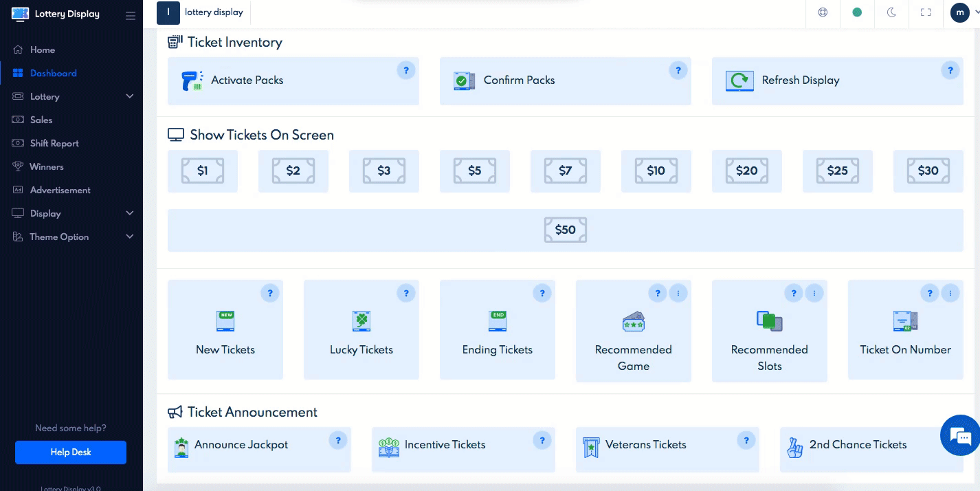Open Recommended Game three-dot options menu

tap(678, 294)
